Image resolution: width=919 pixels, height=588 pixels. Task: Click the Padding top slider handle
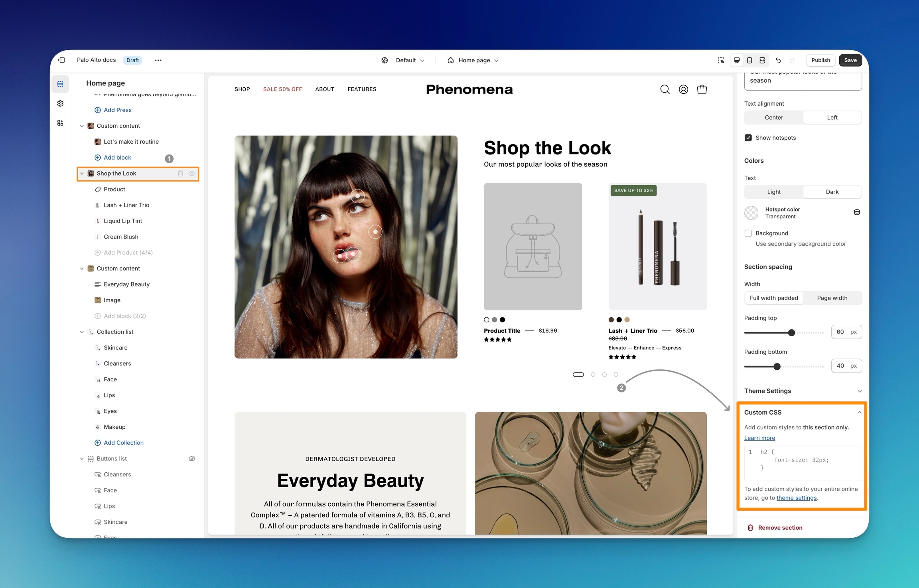click(791, 332)
